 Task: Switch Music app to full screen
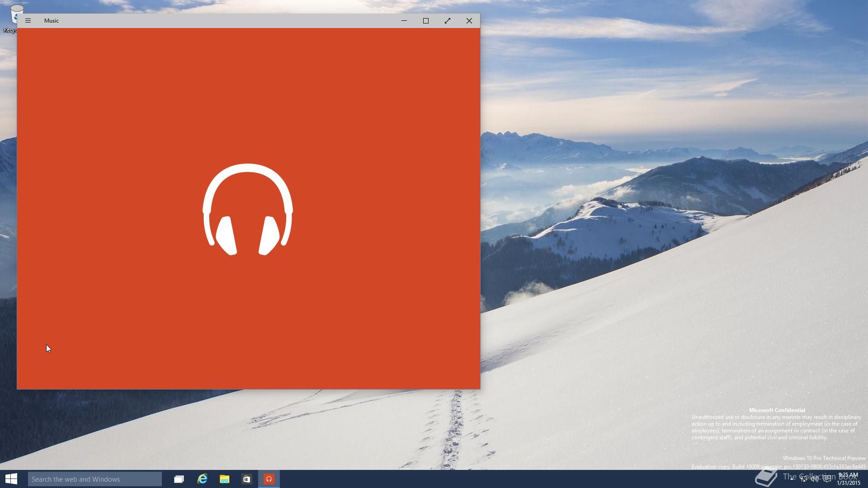(448, 21)
